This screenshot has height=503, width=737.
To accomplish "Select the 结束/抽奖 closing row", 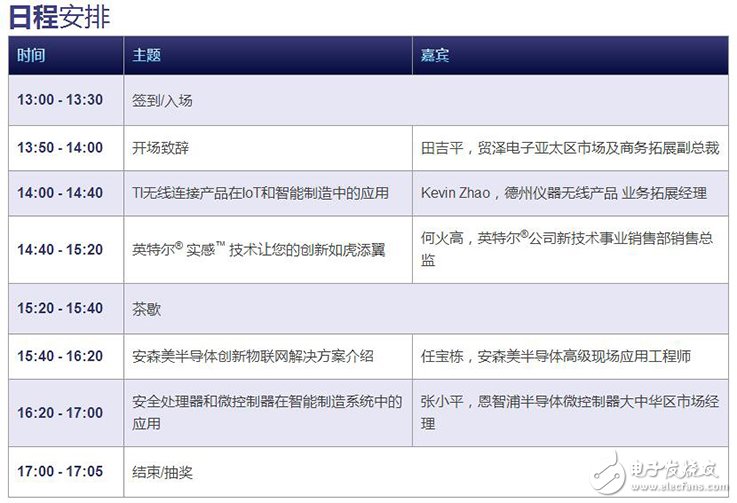I will point(162,471).
